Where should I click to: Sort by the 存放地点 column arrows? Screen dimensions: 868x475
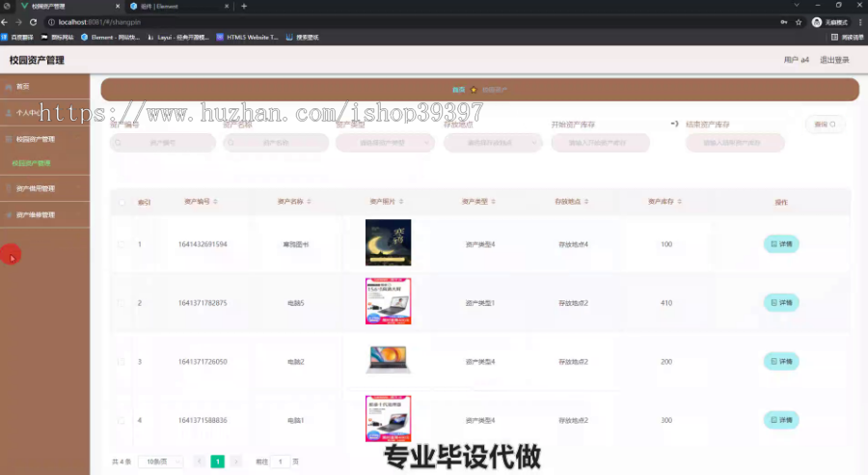point(586,202)
